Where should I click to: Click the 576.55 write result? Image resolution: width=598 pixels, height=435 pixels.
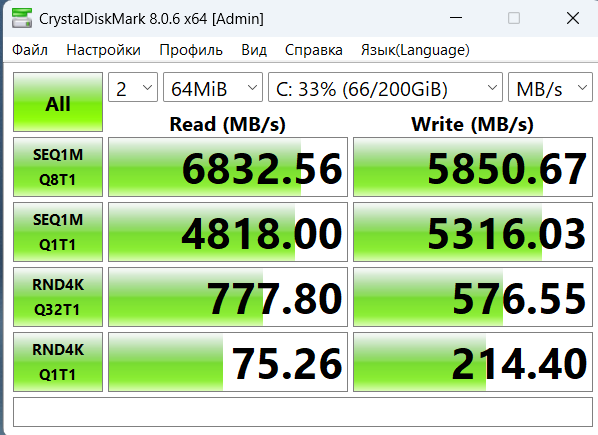pos(473,297)
